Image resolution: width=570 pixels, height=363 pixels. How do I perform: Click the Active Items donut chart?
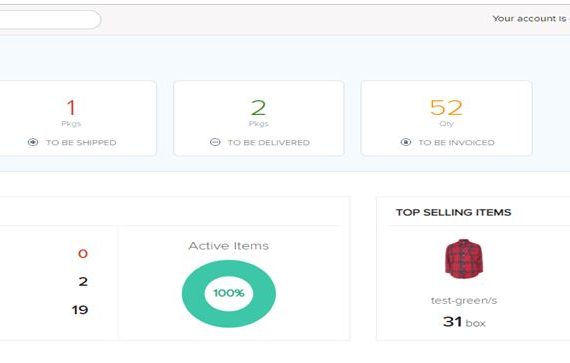point(229,294)
